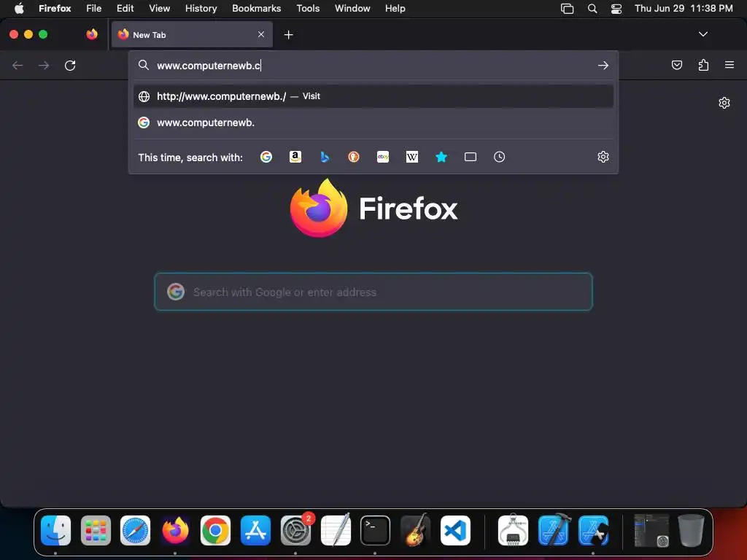The image size is (747, 560).
Task: Open TextEdit from the Dock
Action: (x=336, y=530)
